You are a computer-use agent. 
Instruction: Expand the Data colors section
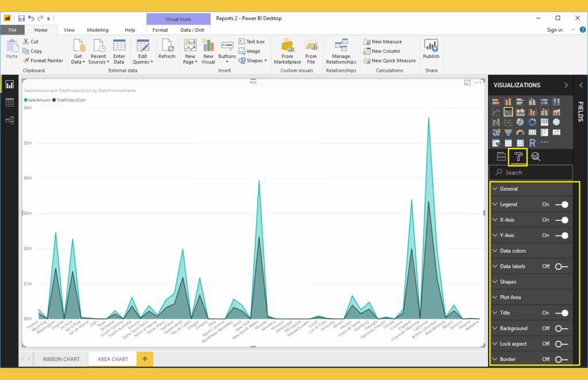pos(513,251)
